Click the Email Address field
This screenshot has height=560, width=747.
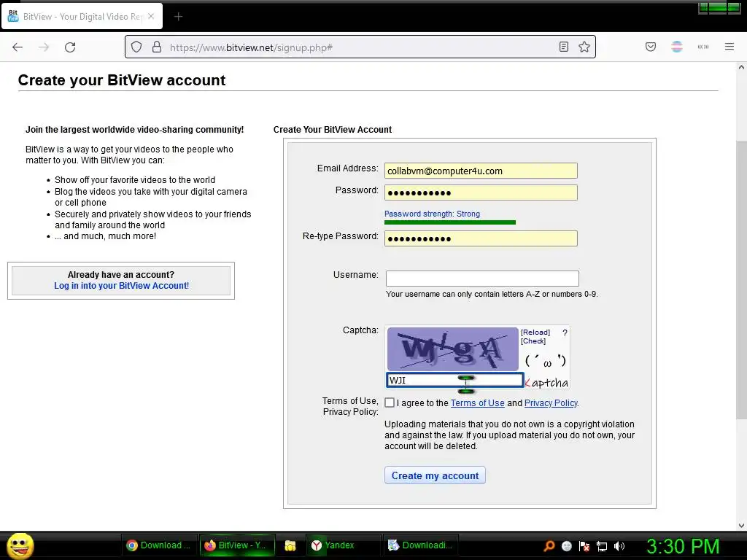tap(481, 171)
